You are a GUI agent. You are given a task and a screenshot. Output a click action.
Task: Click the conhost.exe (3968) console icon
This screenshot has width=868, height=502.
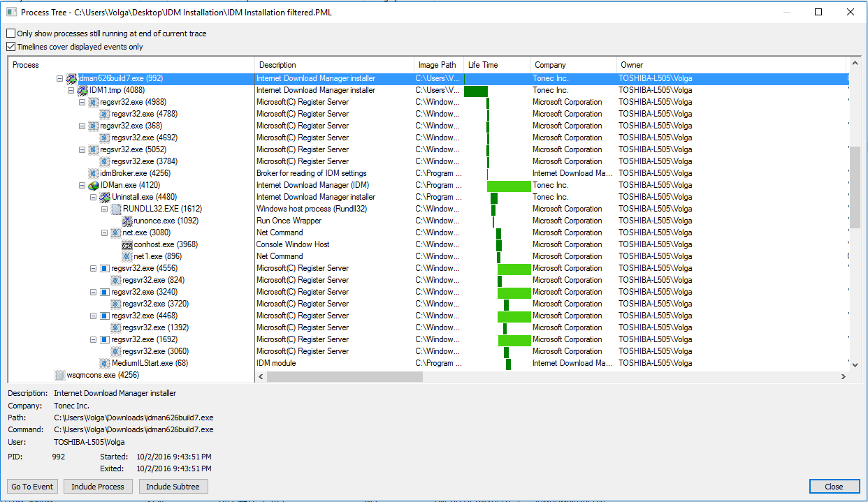tap(127, 244)
